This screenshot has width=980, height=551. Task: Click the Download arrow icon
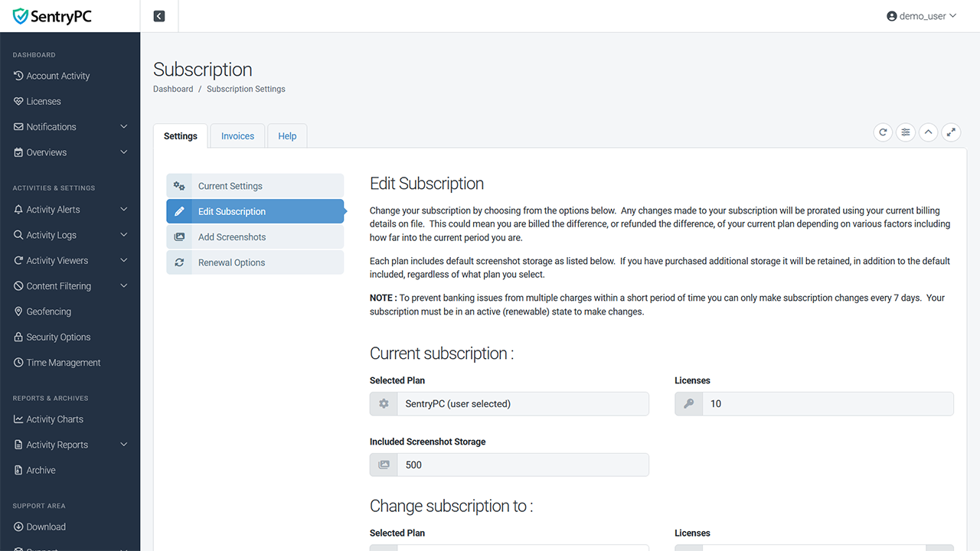point(18,527)
